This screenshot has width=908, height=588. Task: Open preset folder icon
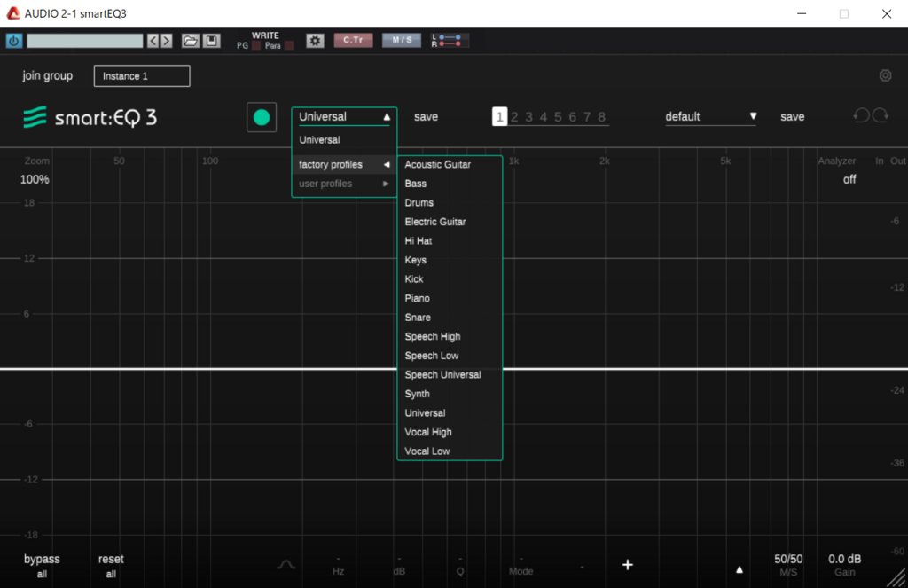(x=191, y=41)
